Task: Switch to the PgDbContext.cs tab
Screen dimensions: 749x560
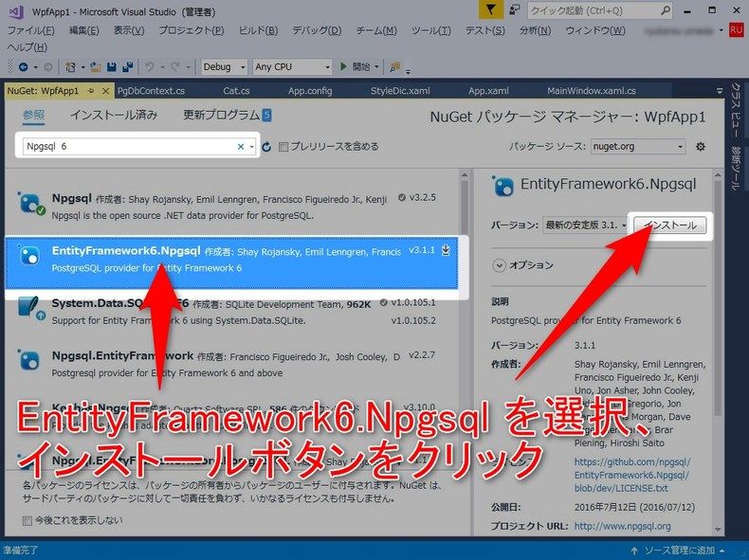Action: pyautogui.click(x=151, y=91)
